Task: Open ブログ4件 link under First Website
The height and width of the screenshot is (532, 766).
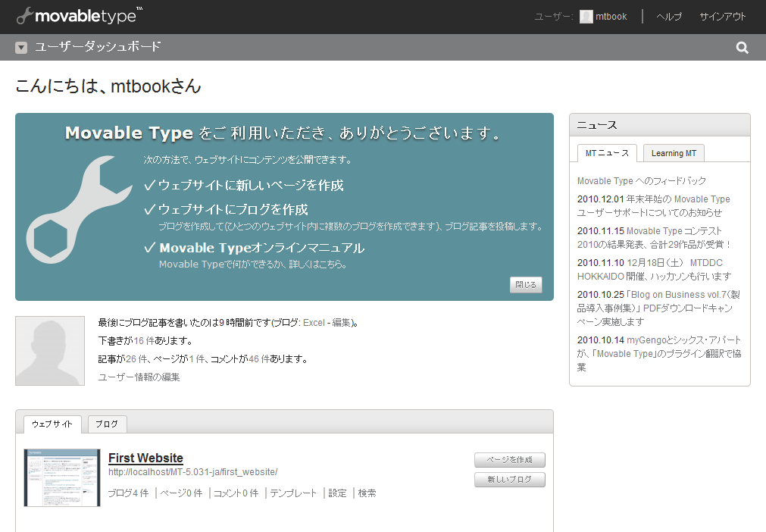Action: (x=128, y=493)
